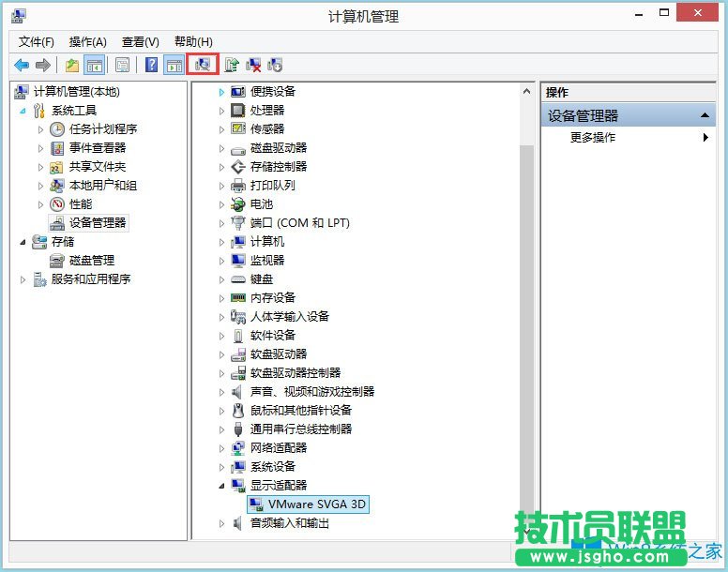Collapse the 系统工具 tree node
The width and height of the screenshot is (728, 572).
coord(23,111)
